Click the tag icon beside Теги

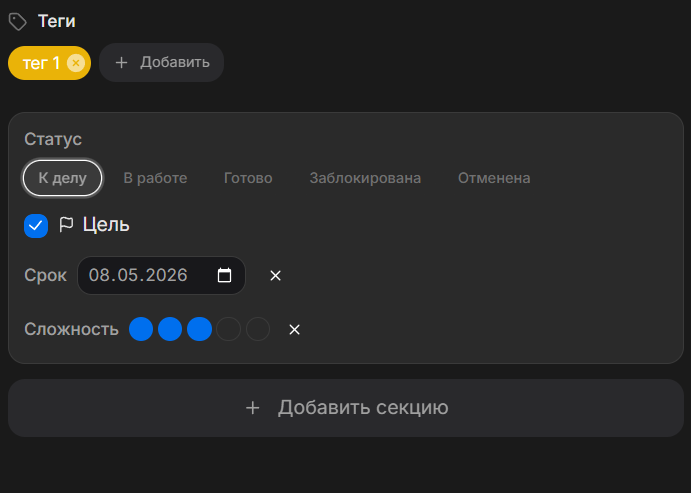(x=18, y=22)
